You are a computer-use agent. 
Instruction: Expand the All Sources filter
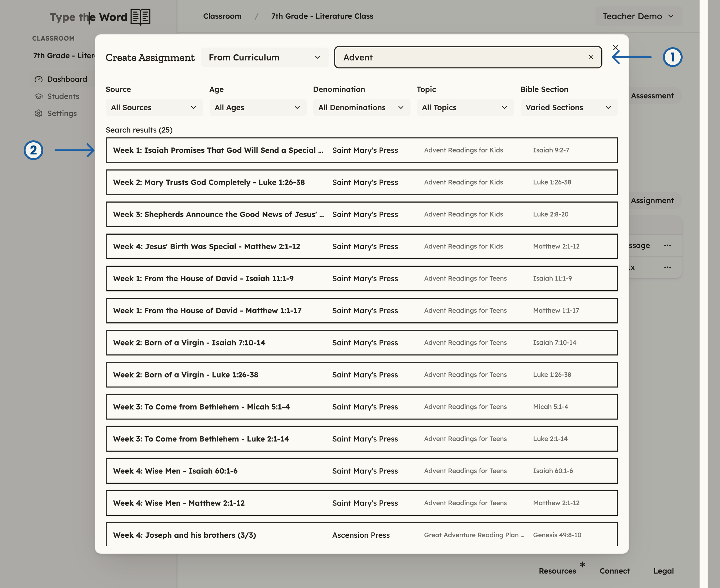(x=154, y=107)
